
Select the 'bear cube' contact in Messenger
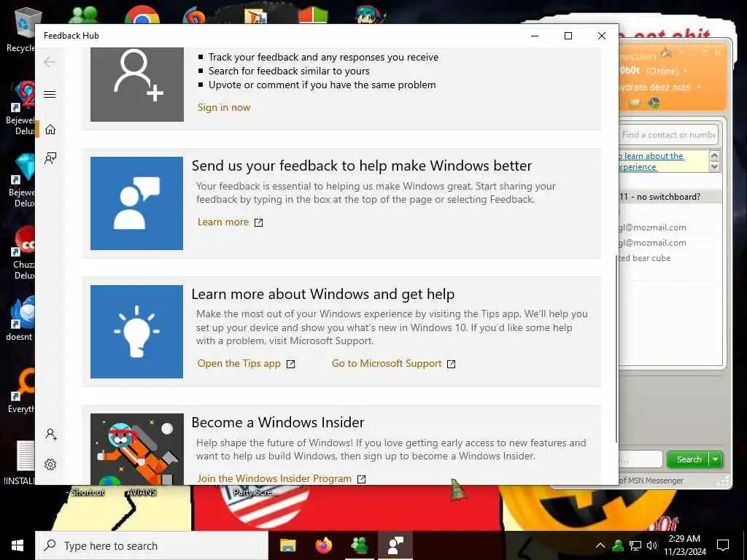pos(645,258)
